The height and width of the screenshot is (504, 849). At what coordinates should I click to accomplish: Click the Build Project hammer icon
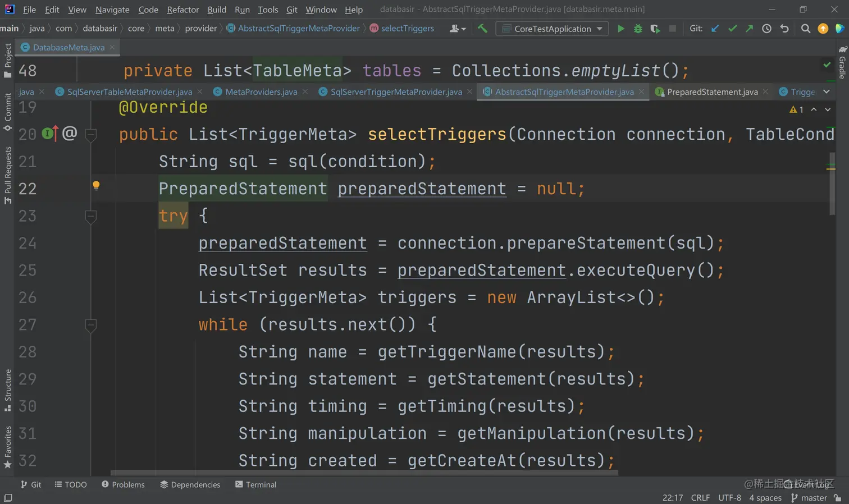pyautogui.click(x=482, y=28)
